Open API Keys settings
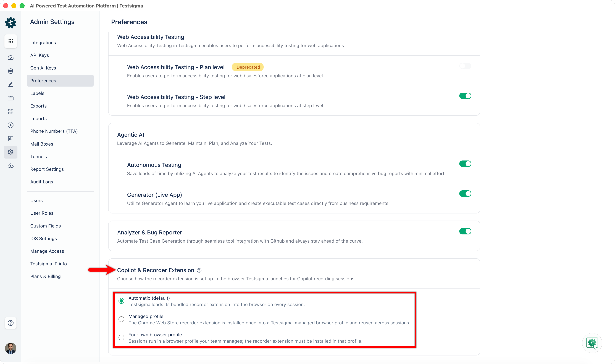 point(40,55)
